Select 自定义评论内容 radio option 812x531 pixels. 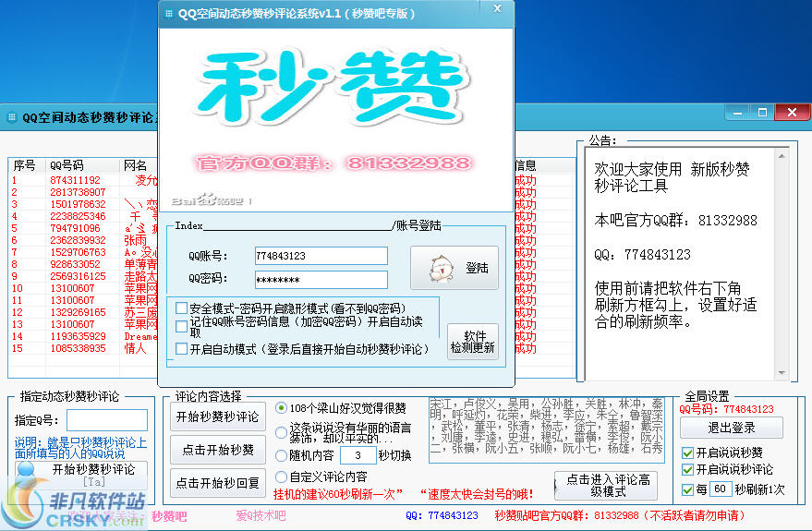coord(281,477)
